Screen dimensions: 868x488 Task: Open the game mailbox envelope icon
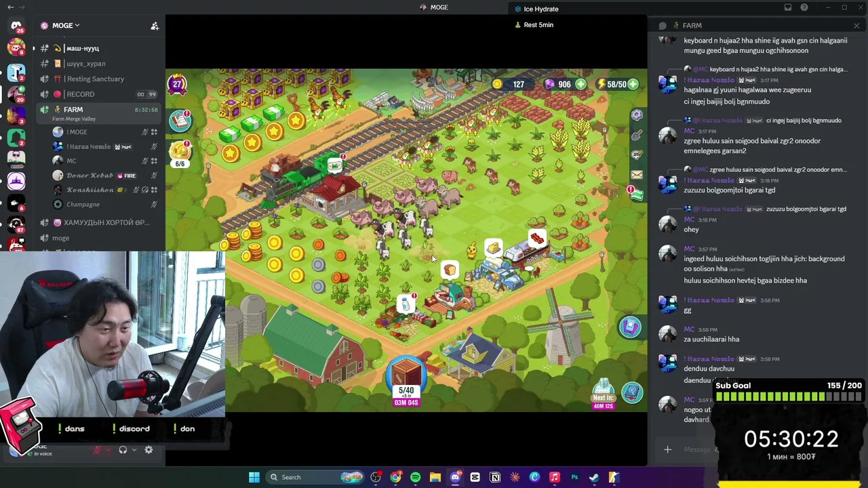point(637,175)
